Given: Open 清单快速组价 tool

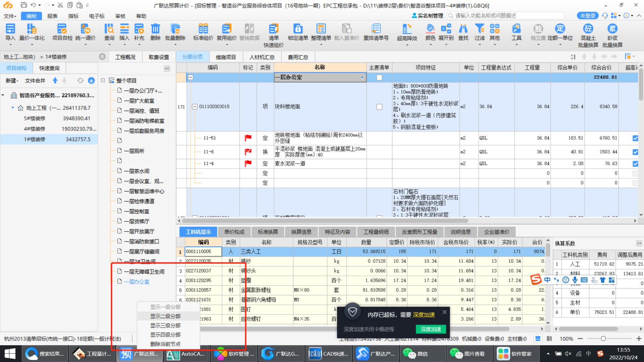Looking at the screenshot, I should [x=273, y=35].
